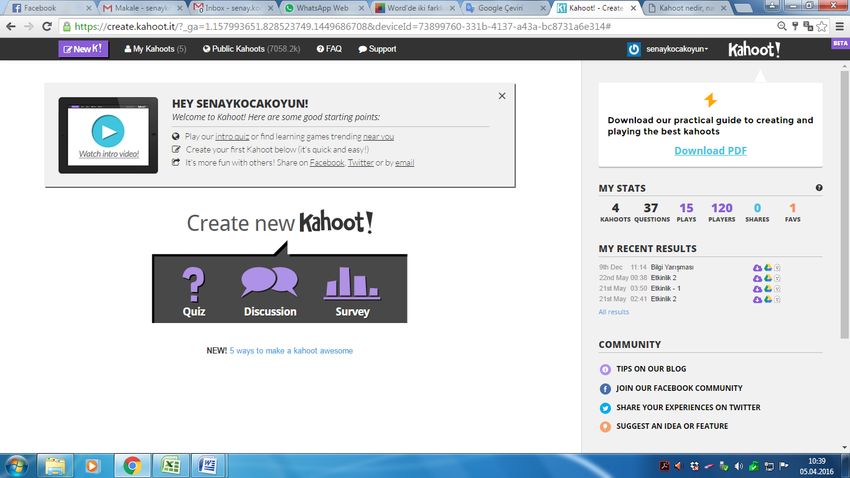850x478 pixels.
Task: Save Etkinlik - 1 results to Google Drive
Action: point(768,289)
